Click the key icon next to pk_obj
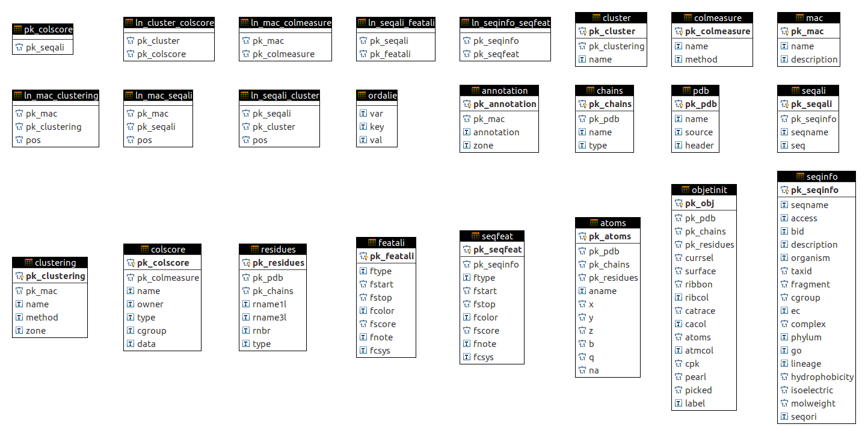 (679, 203)
